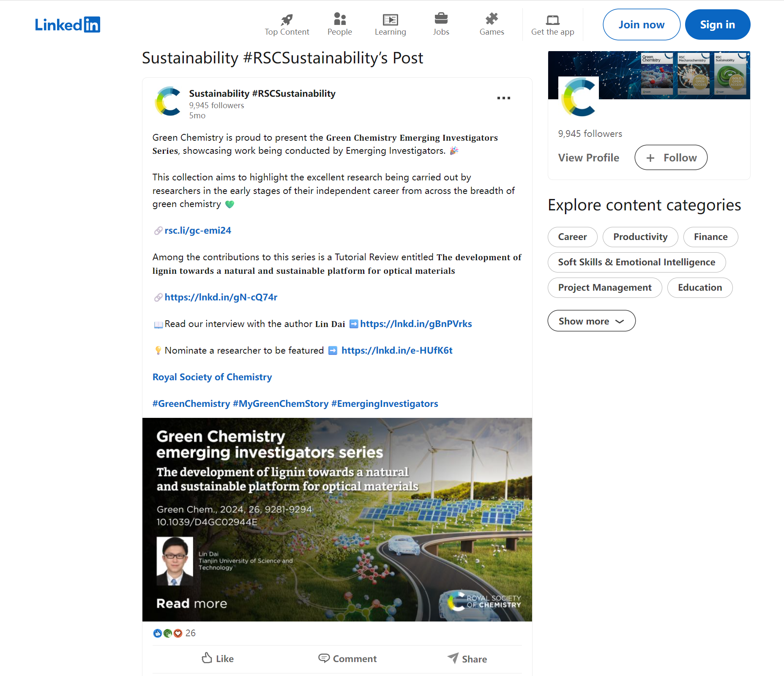This screenshot has width=784, height=676.
Task: Click the sidebar profile logo image
Action: point(579,97)
